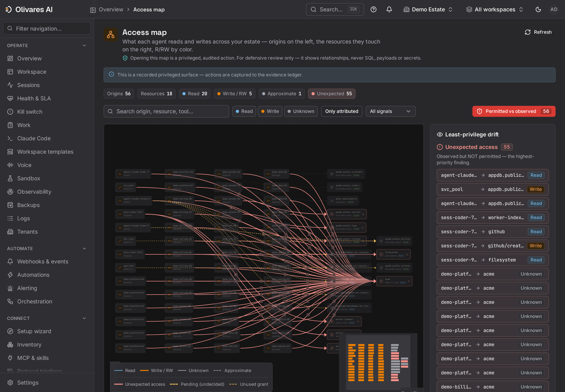This screenshot has height=392, width=565.
Task: Open Sandbox page
Action: pos(47,178)
